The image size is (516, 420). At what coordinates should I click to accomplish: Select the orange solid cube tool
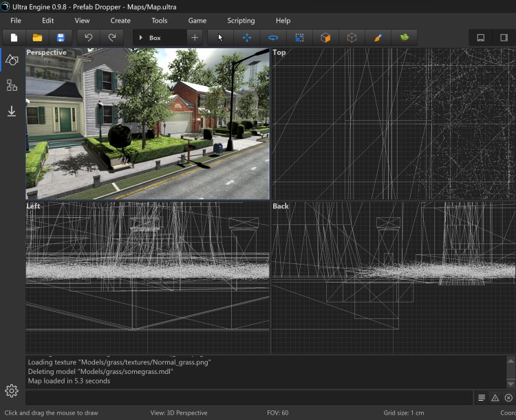(325, 38)
